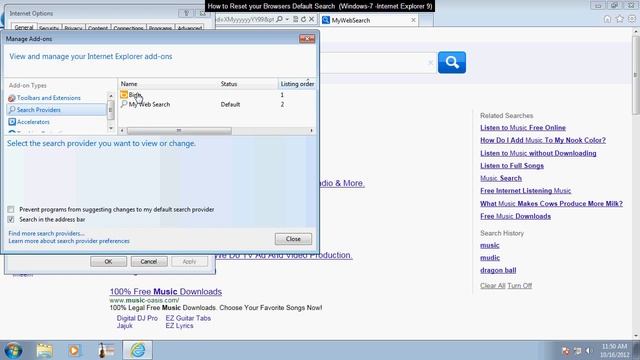Open Free Internet Listening Music link

coord(525,191)
